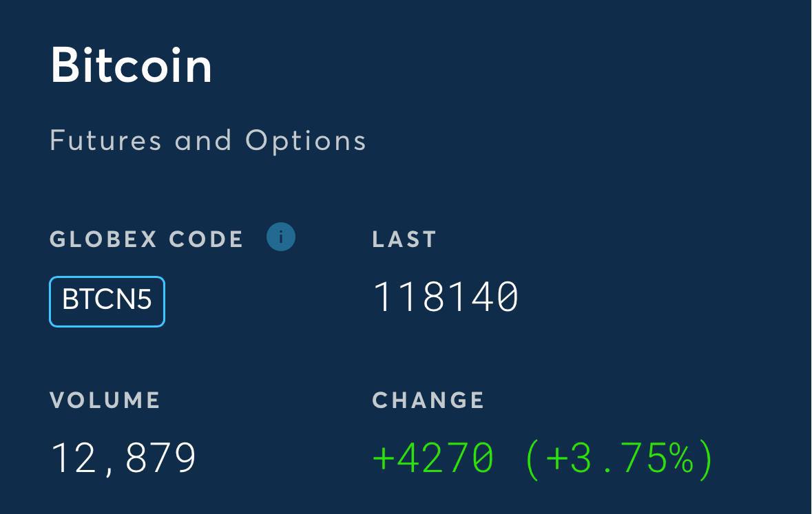Click the Bitcoin product heading
Screen dimensions: 812x514
click(132, 65)
